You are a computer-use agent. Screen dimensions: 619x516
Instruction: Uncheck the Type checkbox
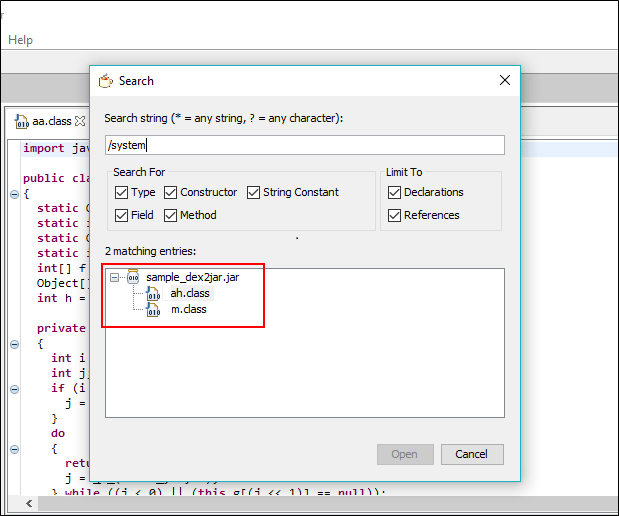click(121, 192)
